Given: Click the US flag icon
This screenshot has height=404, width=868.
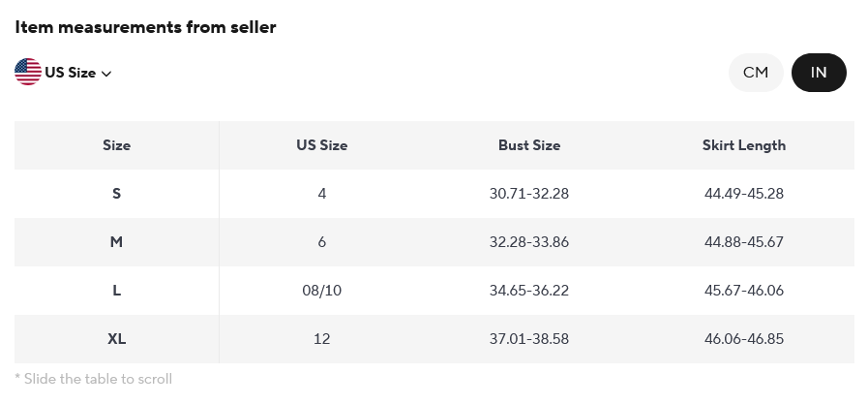Looking at the screenshot, I should [27, 73].
